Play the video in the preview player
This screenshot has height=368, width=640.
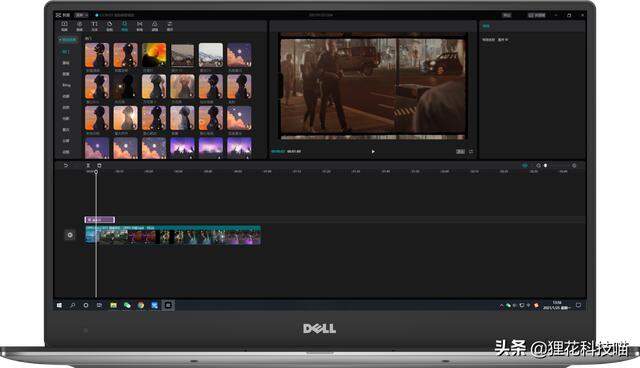pyautogui.click(x=373, y=151)
